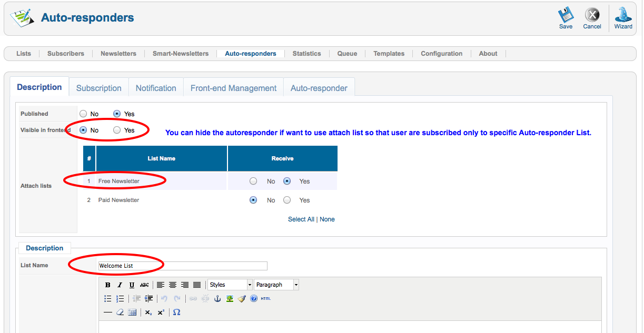Open the About menu item
The height and width of the screenshot is (333, 644).
pos(488,54)
